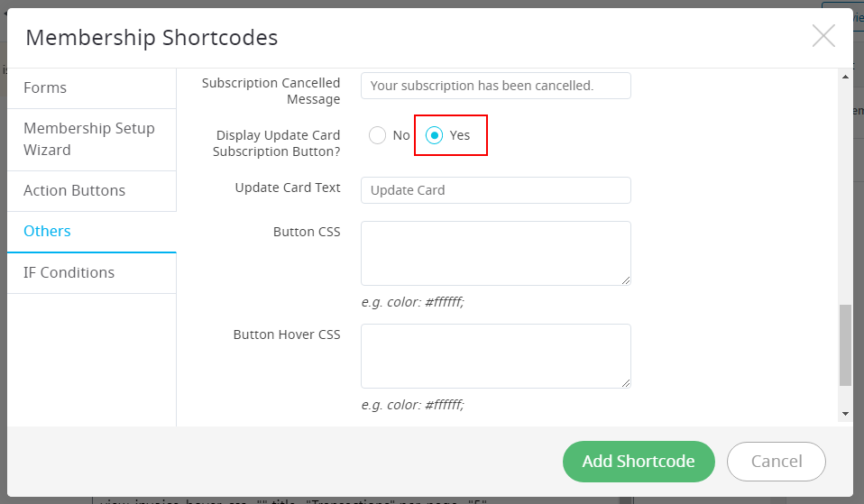
Task: Switch to the Action Buttons tab
Action: point(91,190)
